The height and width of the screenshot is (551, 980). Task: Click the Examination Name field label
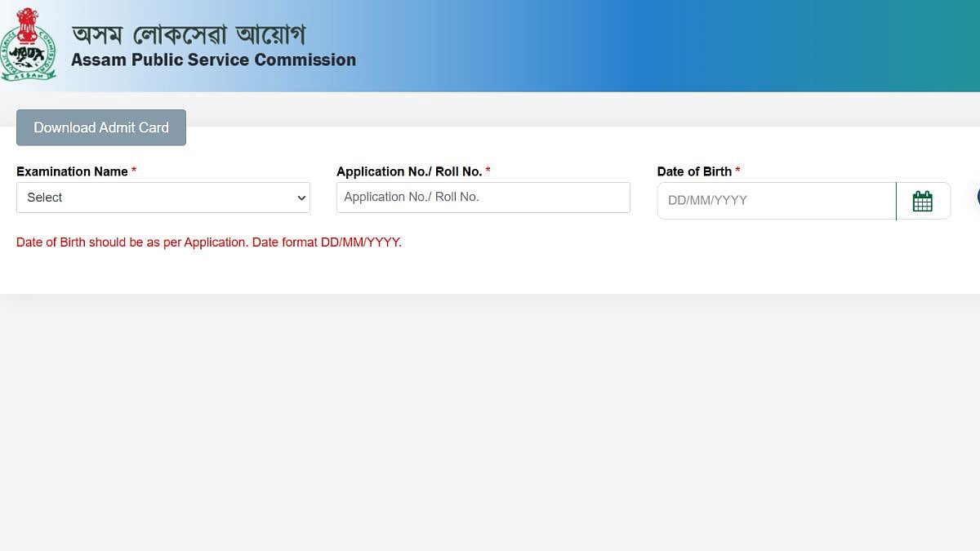point(72,171)
